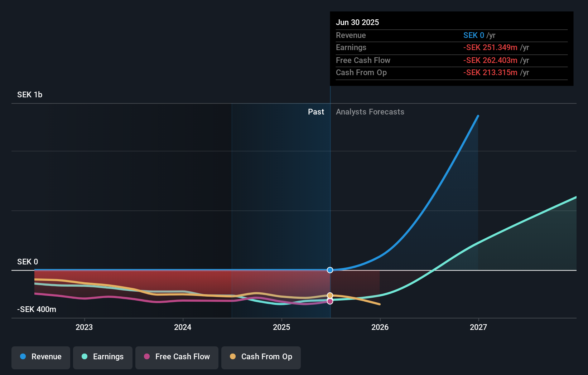Collapse the Analysts Forecasts section
This screenshot has height=375, width=588.
[370, 112]
